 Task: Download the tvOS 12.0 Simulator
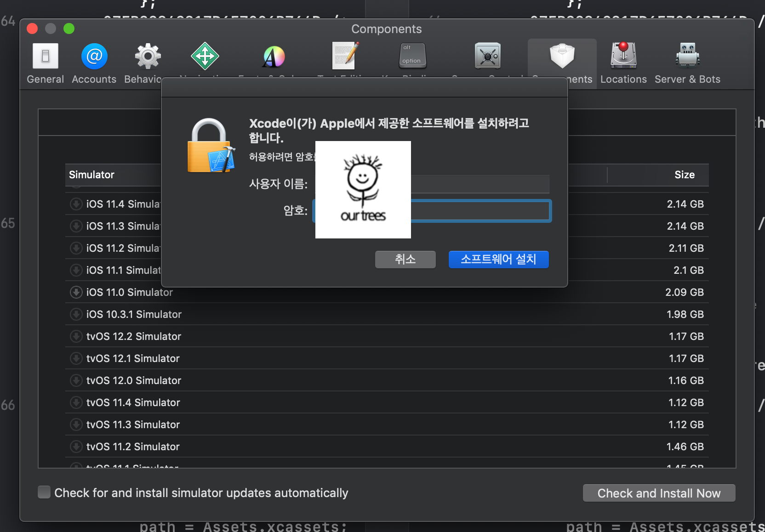pos(76,380)
